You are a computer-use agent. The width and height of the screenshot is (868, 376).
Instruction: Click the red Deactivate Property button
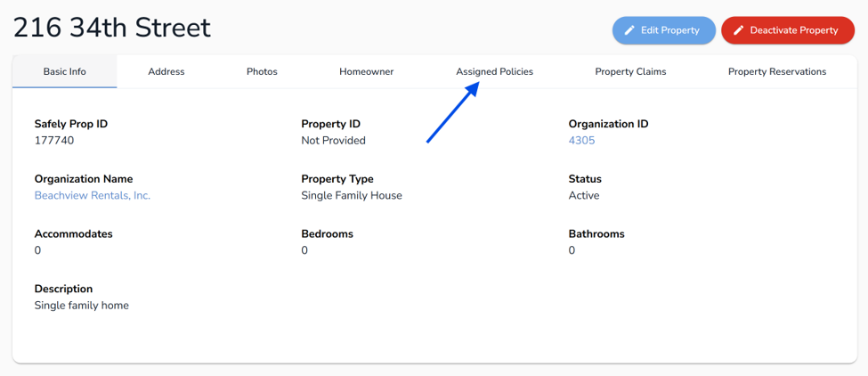pyautogui.click(x=788, y=30)
